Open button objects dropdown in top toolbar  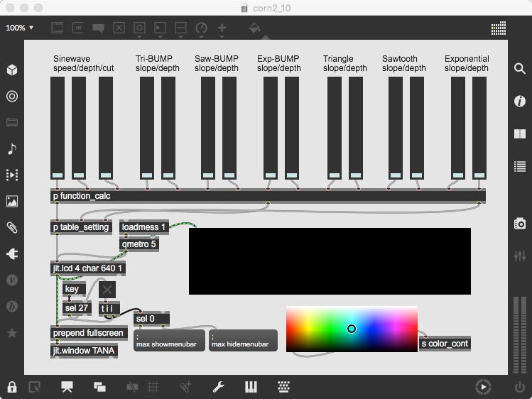[x=139, y=29]
